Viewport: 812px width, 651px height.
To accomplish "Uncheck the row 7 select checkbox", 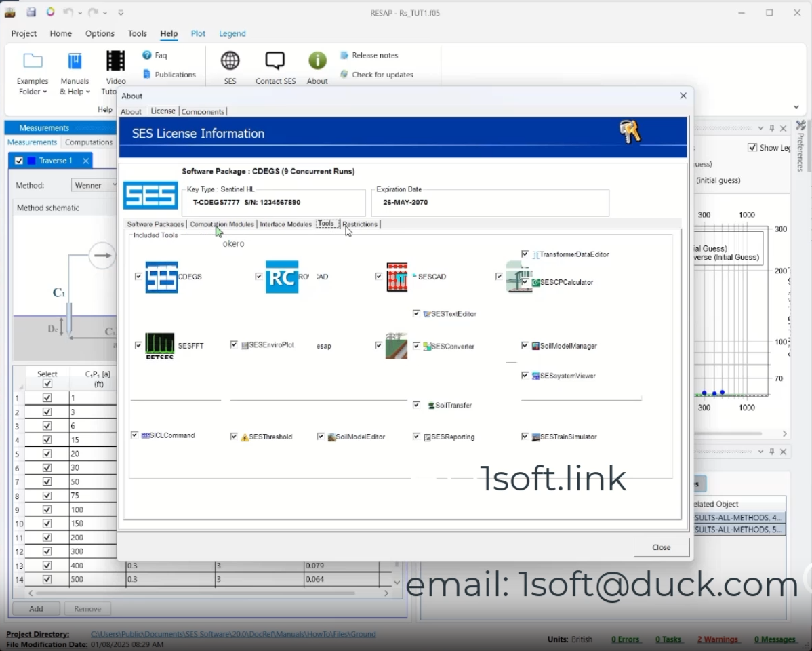I will click(x=47, y=481).
